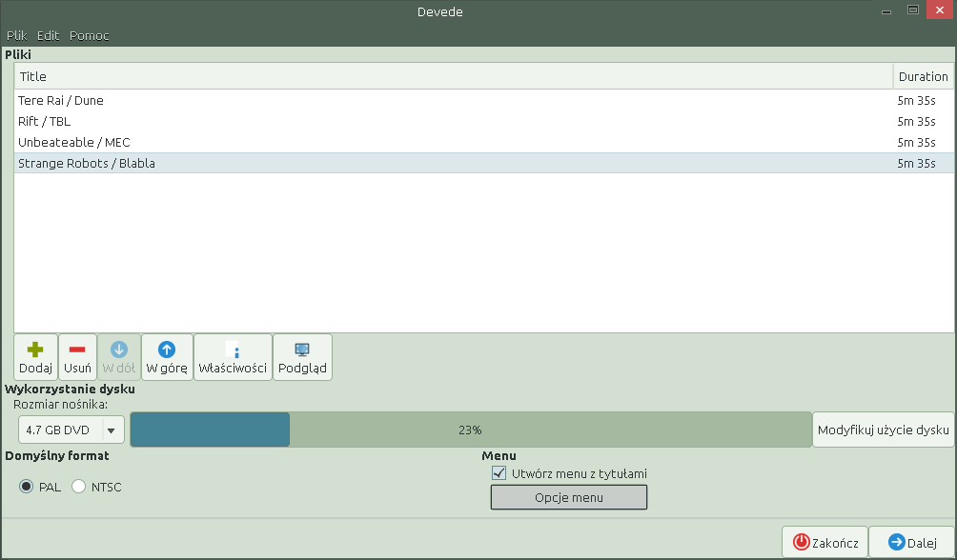This screenshot has height=560, width=957.
Task: Click duration '5m 35s' of Rift / TBL
Action: [916, 121]
